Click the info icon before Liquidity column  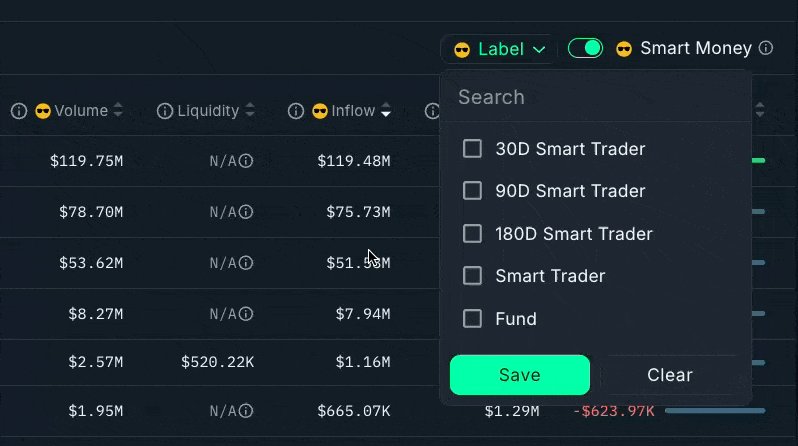pos(165,111)
